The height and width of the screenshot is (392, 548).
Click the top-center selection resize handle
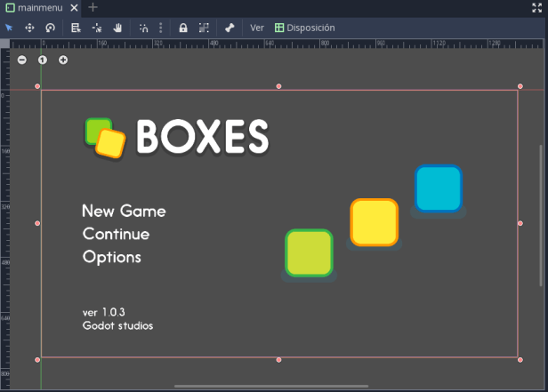click(278, 86)
